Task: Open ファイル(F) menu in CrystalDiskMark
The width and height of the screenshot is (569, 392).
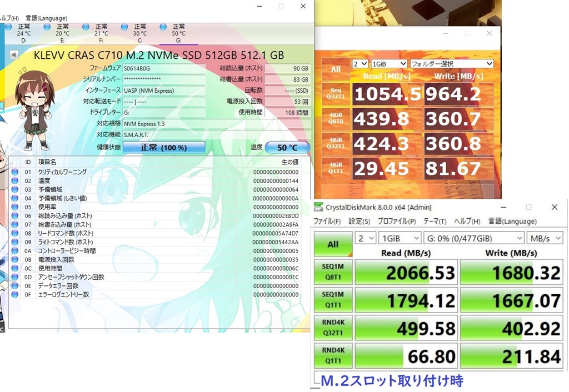Action: pyautogui.click(x=327, y=221)
